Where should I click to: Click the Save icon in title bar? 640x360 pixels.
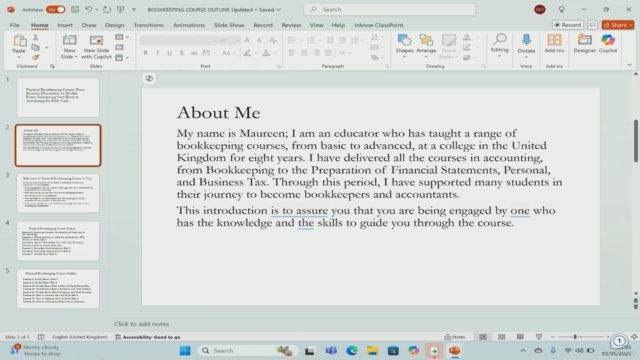coord(75,9)
